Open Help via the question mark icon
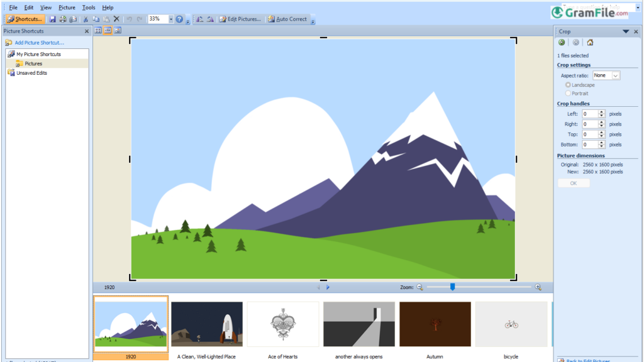This screenshot has height=362, width=644. tap(180, 19)
